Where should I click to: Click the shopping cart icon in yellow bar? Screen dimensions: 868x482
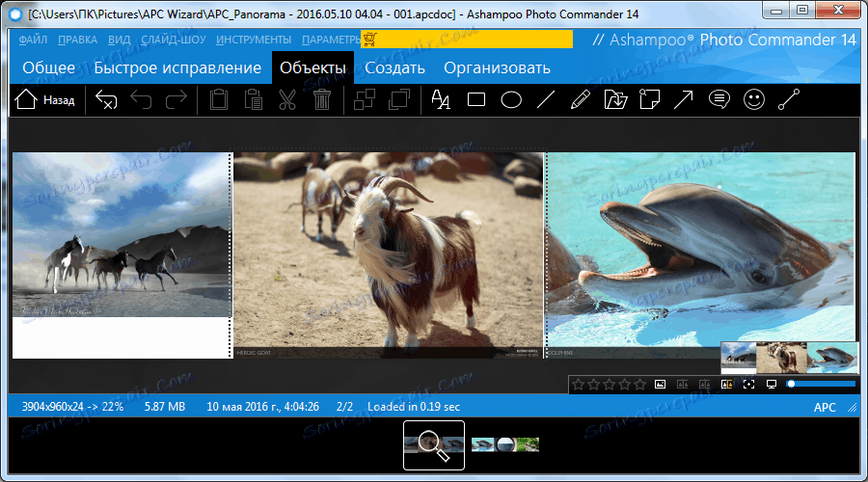pyautogui.click(x=369, y=40)
